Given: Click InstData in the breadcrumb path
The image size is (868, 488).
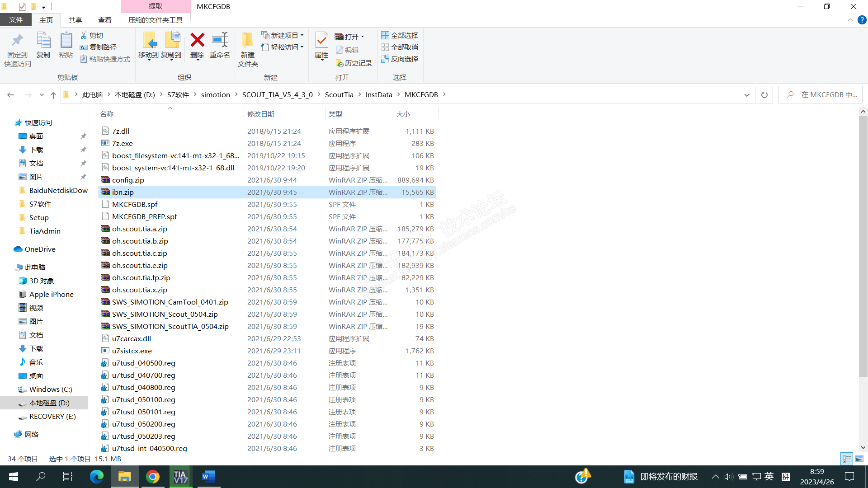Looking at the screenshot, I should click(378, 95).
